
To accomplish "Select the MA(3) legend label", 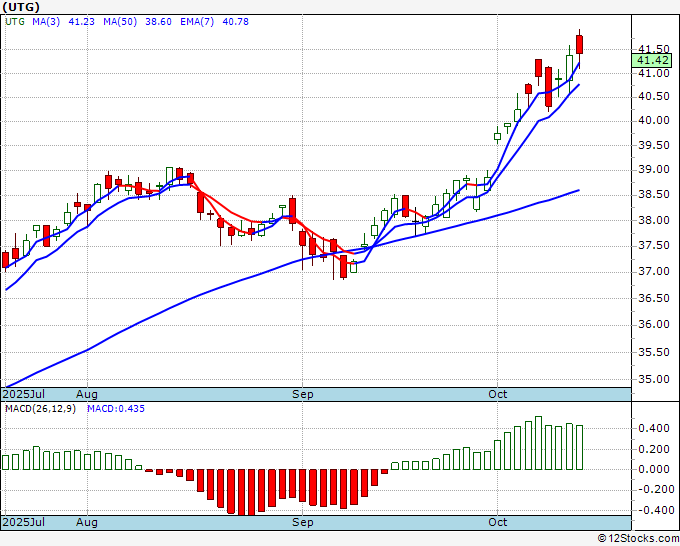I will click(46, 22).
